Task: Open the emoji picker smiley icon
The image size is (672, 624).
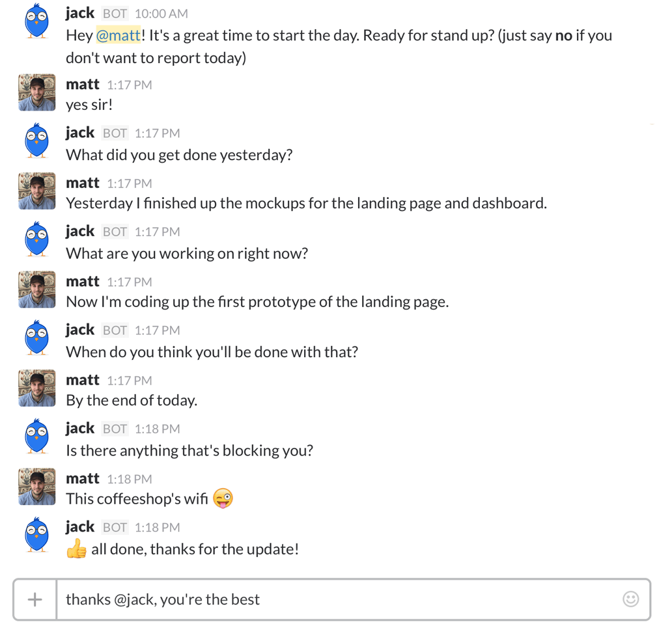Action: [630, 599]
